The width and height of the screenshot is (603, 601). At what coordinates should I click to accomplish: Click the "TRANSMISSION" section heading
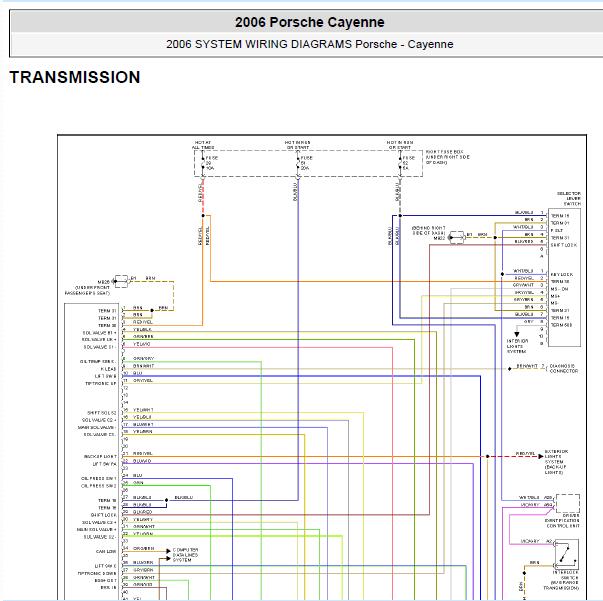click(75, 77)
